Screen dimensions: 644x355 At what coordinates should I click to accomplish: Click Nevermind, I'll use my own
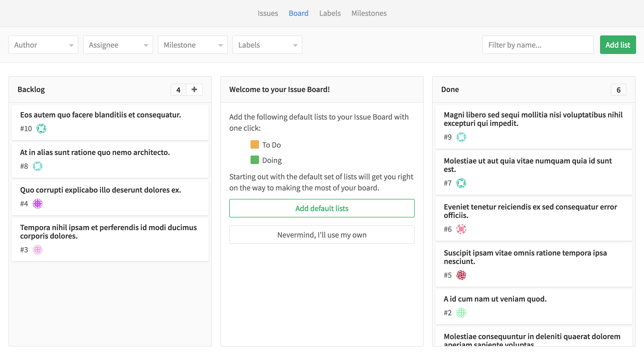[322, 235]
